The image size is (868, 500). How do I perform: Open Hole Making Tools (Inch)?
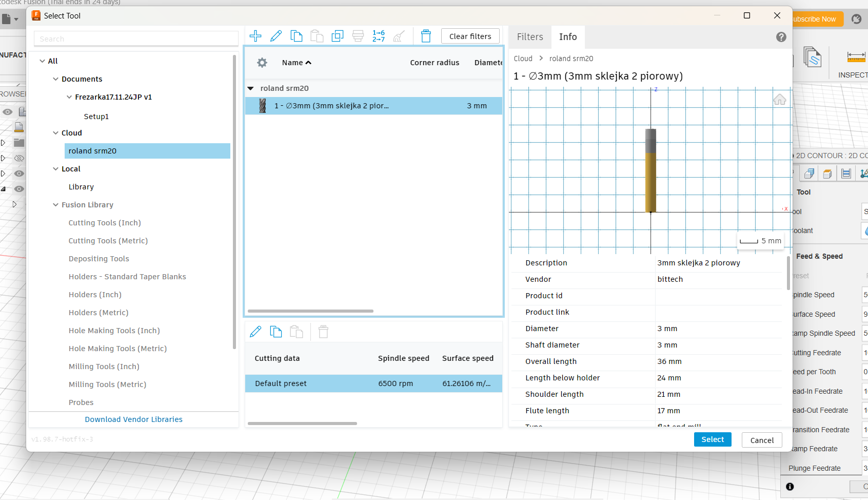point(114,331)
